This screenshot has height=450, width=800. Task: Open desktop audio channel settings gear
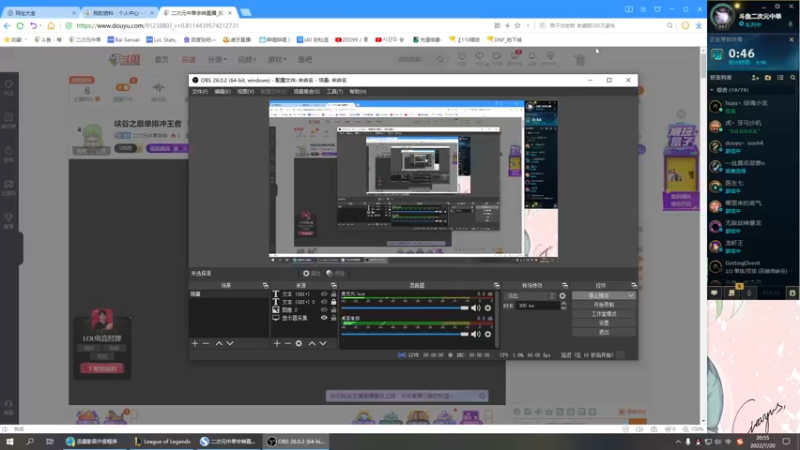488,334
